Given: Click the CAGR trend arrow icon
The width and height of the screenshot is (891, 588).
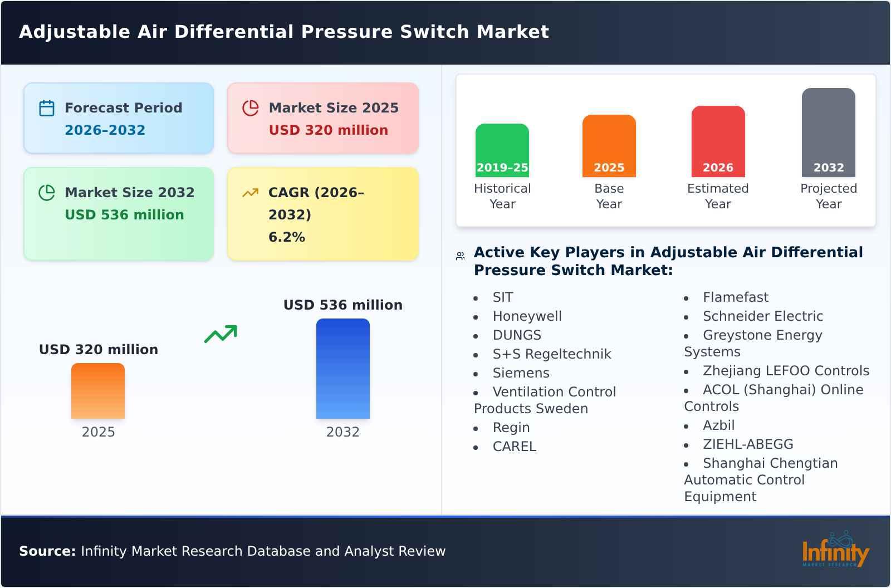Looking at the screenshot, I should [250, 192].
